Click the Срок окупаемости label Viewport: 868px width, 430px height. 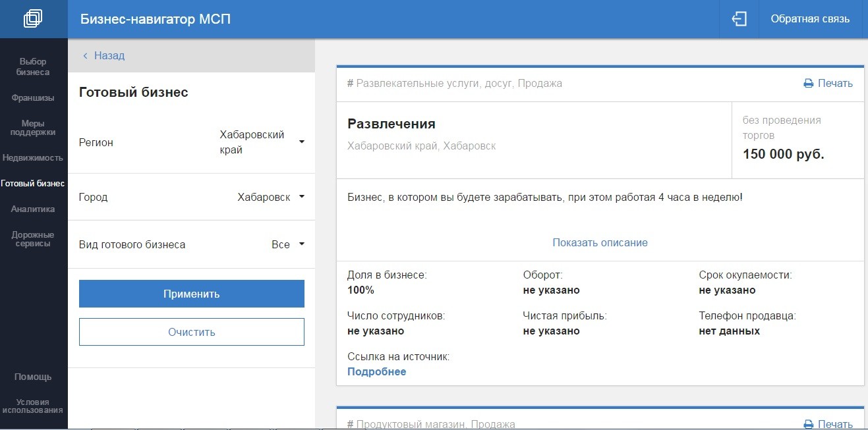[745, 275]
